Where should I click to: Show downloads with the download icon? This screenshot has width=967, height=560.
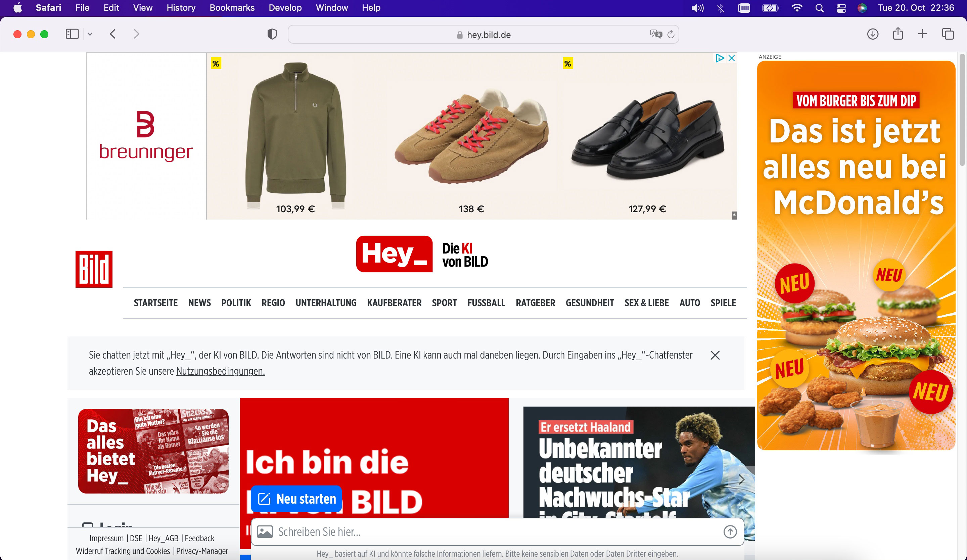(873, 34)
